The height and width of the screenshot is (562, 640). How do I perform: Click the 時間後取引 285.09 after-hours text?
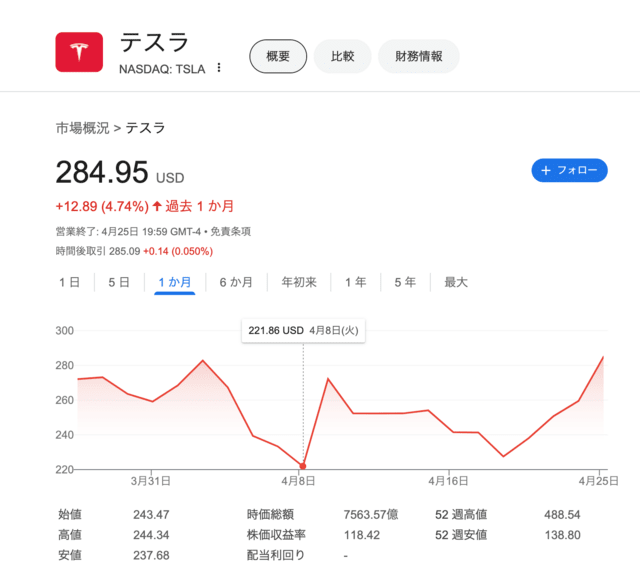98,251
